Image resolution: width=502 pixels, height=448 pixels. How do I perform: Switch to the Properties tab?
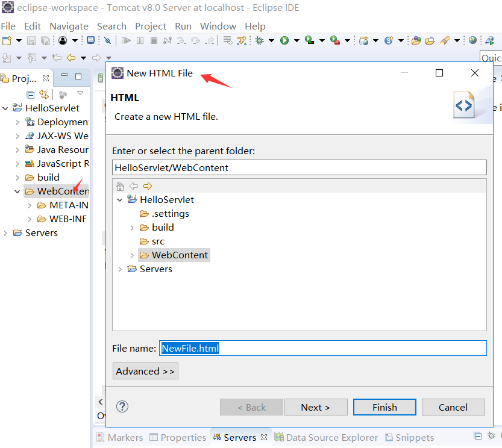pos(178,437)
